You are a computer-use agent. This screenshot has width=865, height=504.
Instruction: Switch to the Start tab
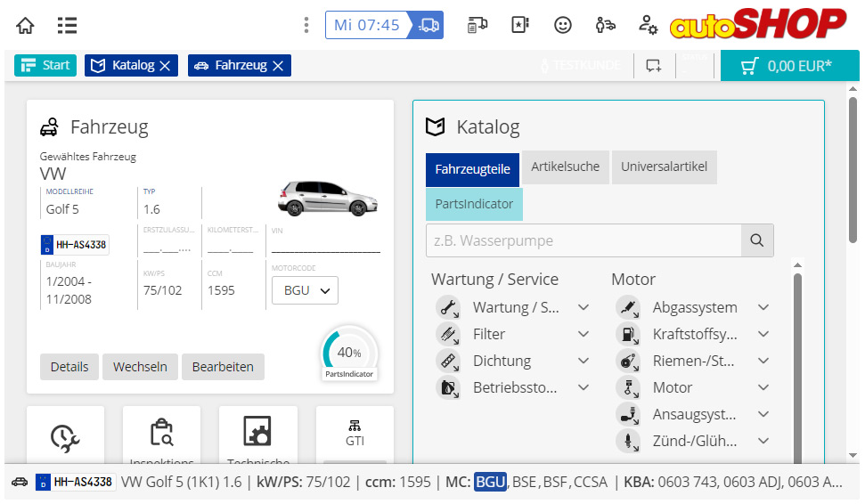[x=45, y=65]
